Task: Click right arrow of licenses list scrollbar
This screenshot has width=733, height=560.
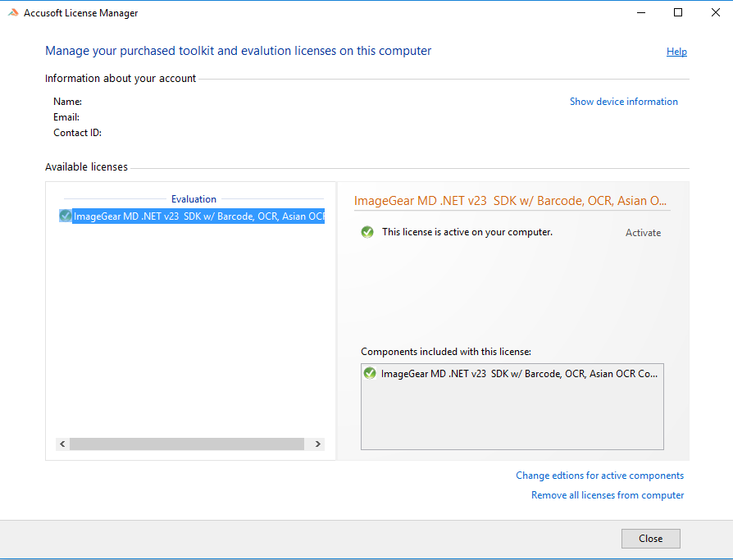Action: (318, 444)
